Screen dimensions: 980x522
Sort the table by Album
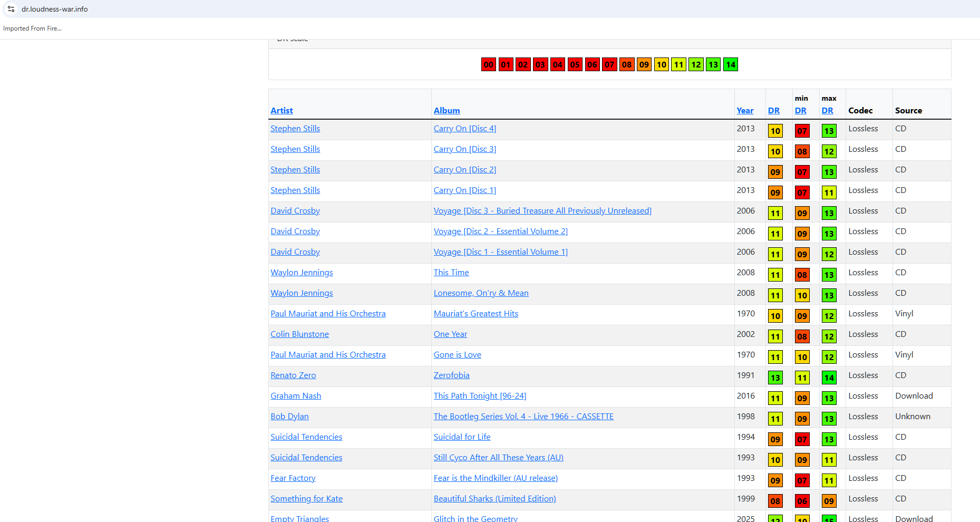click(x=447, y=111)
